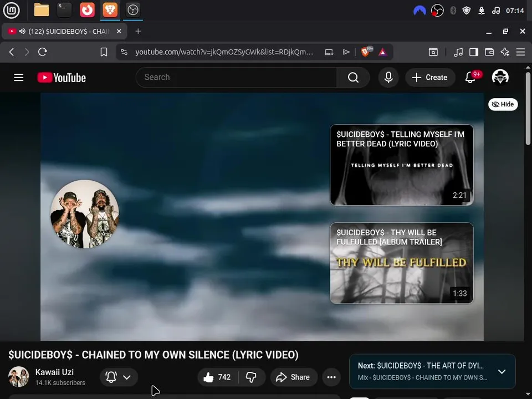Click the Mix - $UICIDEBOY$ playlist title

(422, 377)
